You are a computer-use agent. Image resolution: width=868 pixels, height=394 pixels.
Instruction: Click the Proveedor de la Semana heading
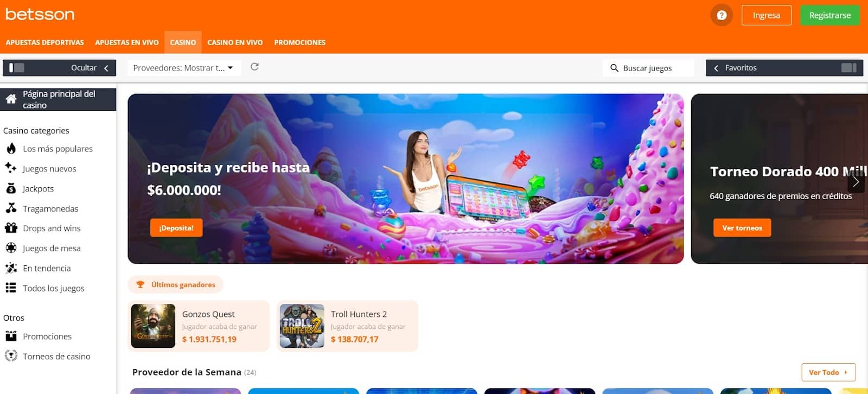(187, 372)
